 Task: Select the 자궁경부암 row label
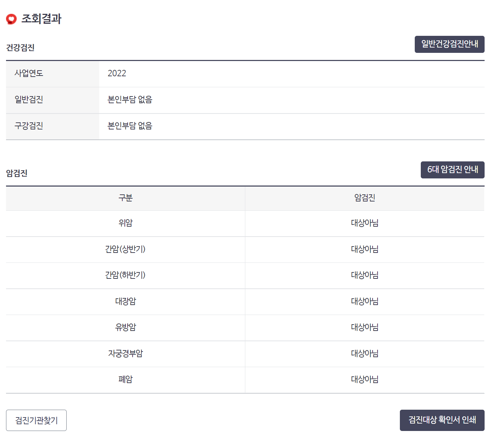click(125, 353)
